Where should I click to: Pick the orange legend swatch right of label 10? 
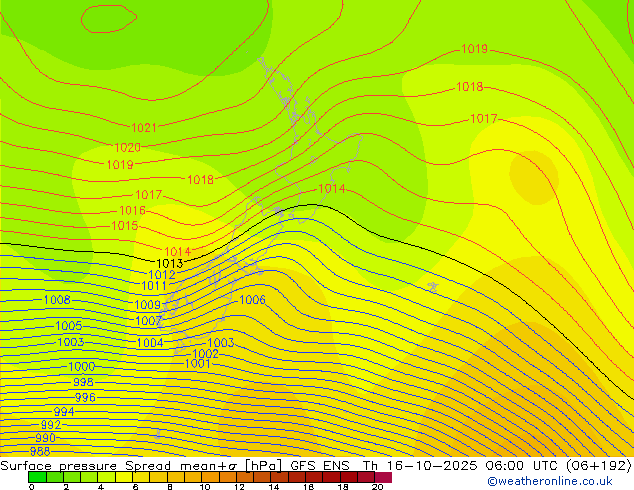(x=211, y=477)
